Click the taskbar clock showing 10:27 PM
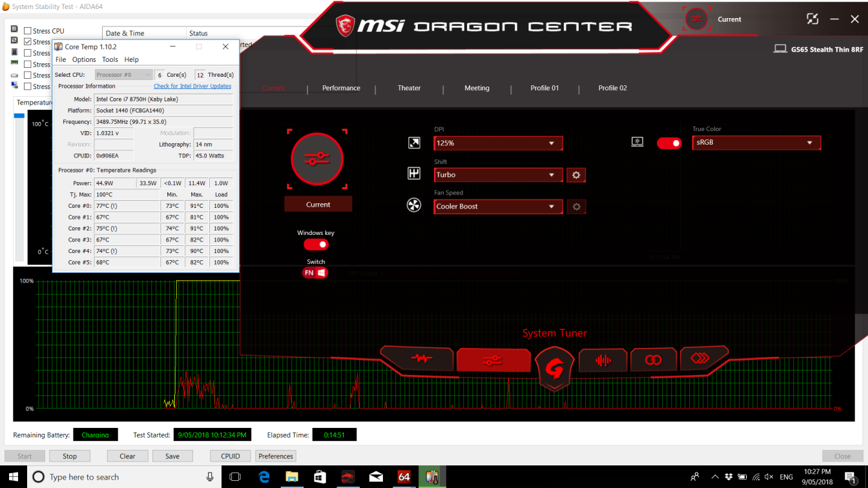868x488 pixels. click(818, 477)
